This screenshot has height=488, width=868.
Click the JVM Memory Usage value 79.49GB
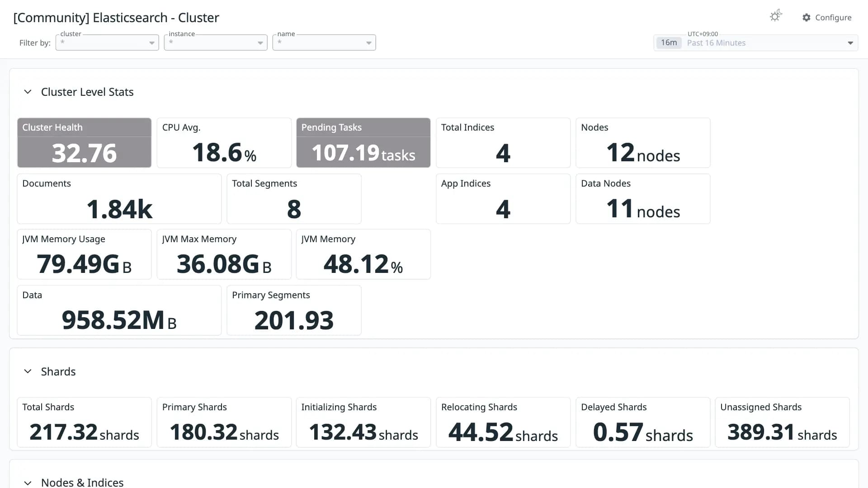(x=85, y=264)
